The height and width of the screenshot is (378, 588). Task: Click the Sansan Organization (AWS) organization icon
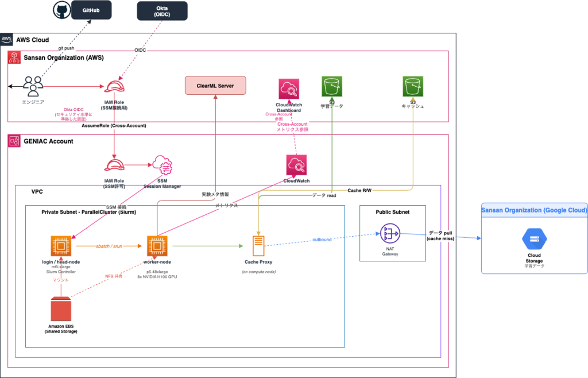click(x=14, y=57)
